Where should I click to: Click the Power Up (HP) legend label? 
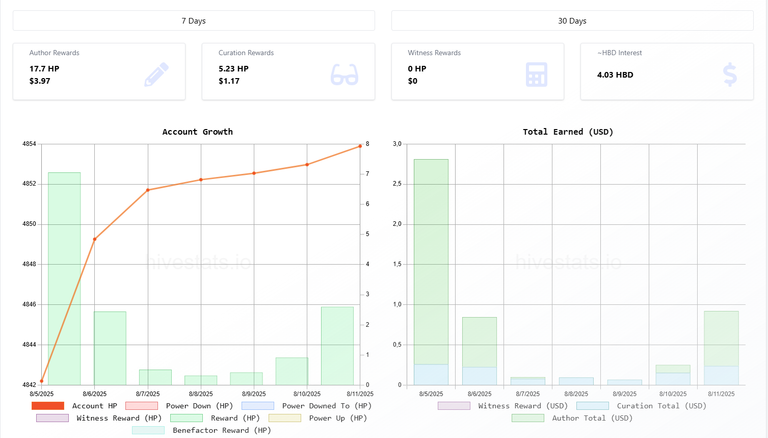(x=338, y=418)
